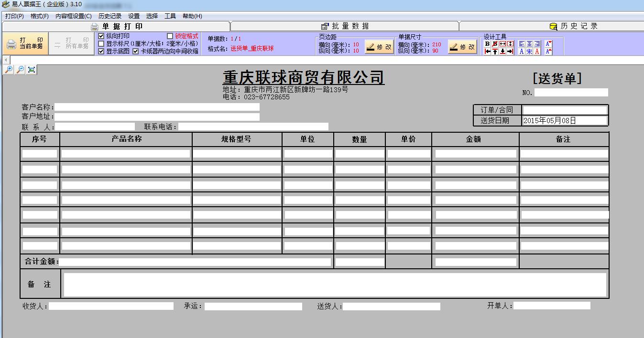Click the 客户名称 input field
644x338 pixels.
(x=157, y=107)
